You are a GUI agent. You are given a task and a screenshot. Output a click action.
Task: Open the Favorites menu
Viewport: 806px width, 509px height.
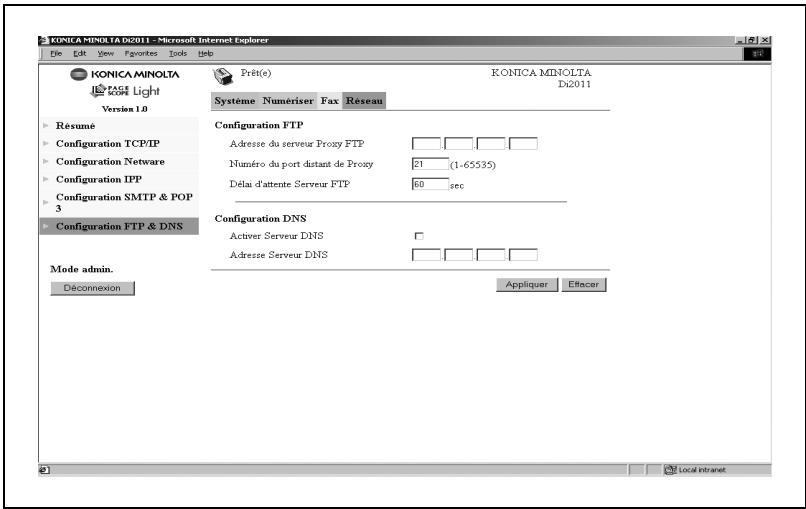(141, 53)
